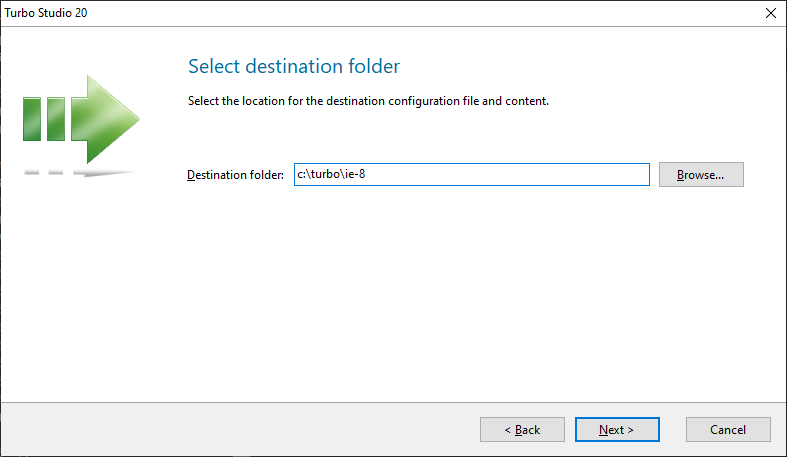787x457 pixels.
Task: Click the gray footer bar left of Back
Action: 240,430
